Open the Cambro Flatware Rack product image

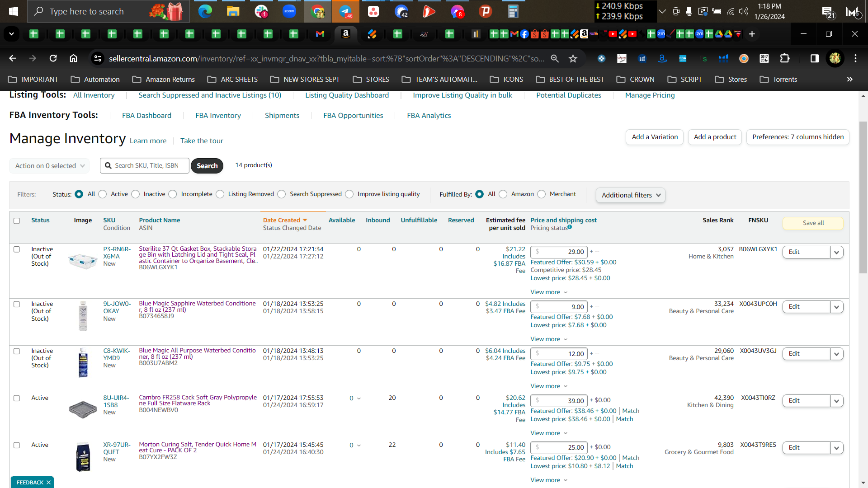(83, 409)
